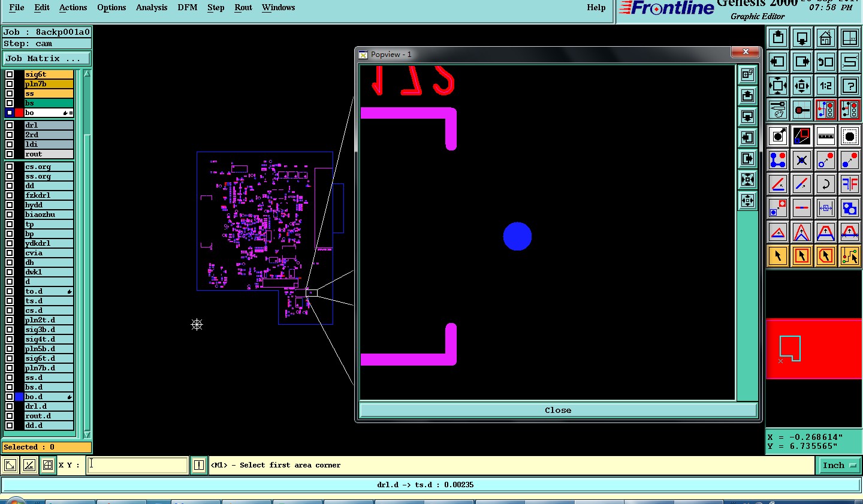Click the grid snap button beside XY
Viewport: 863px width, 504px height.
point(48,465)
